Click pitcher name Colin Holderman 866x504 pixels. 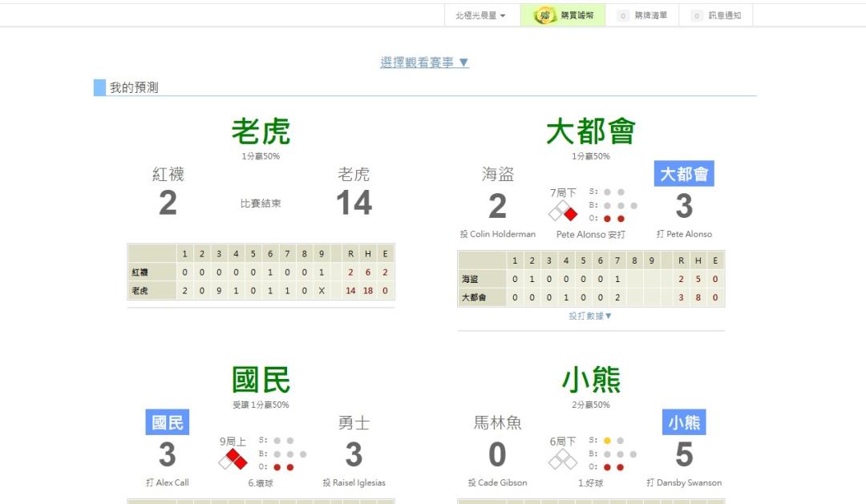click(x=503, y=234)
